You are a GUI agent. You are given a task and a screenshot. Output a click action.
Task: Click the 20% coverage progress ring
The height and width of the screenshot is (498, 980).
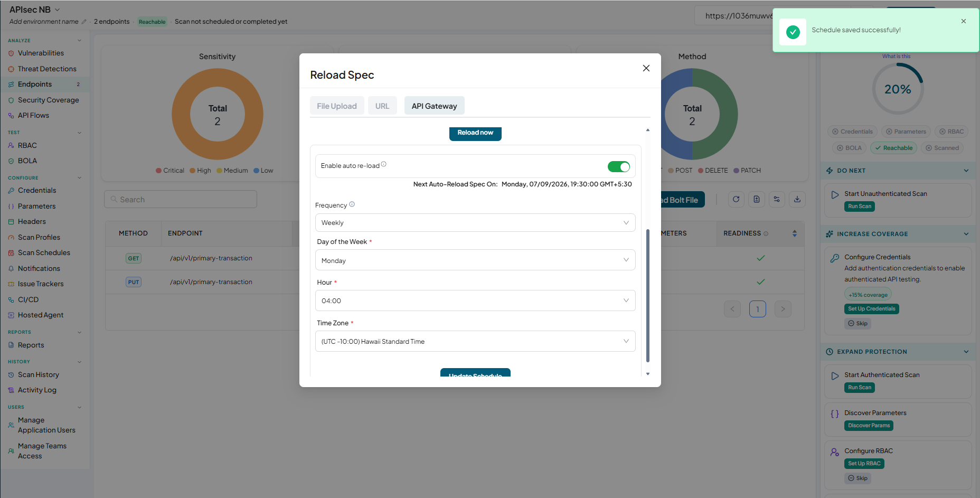click(x=898, y=89)
